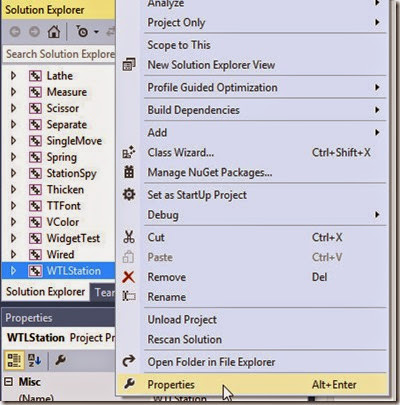Open Build Dependencies submenu

(253, 110)
